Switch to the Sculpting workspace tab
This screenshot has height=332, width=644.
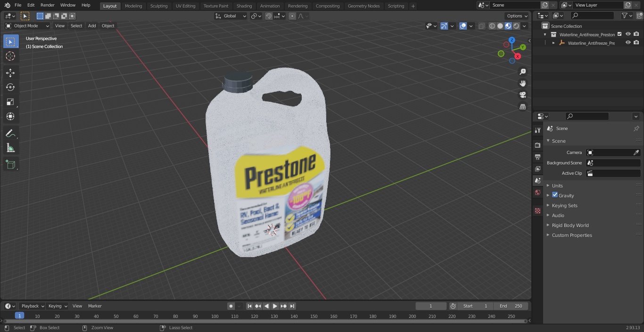(x=159, y=6)
